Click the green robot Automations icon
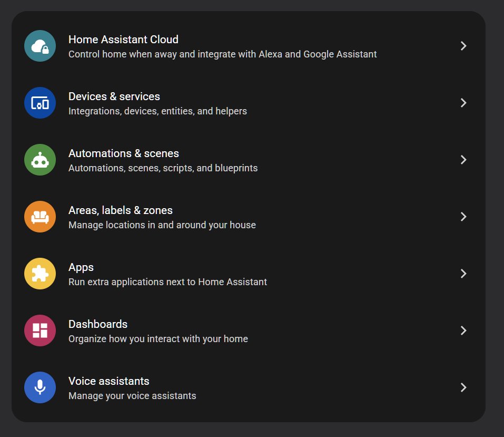 40,160
